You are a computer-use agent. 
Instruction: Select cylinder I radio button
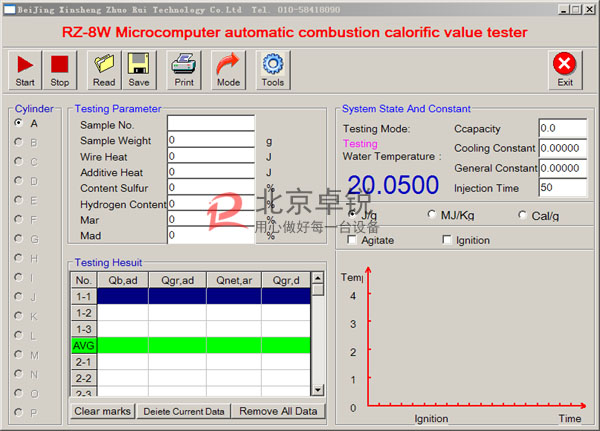coord(18,277)
